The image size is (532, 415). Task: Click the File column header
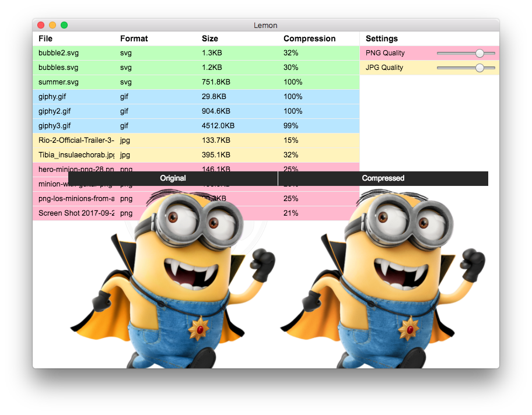(45, 38)
